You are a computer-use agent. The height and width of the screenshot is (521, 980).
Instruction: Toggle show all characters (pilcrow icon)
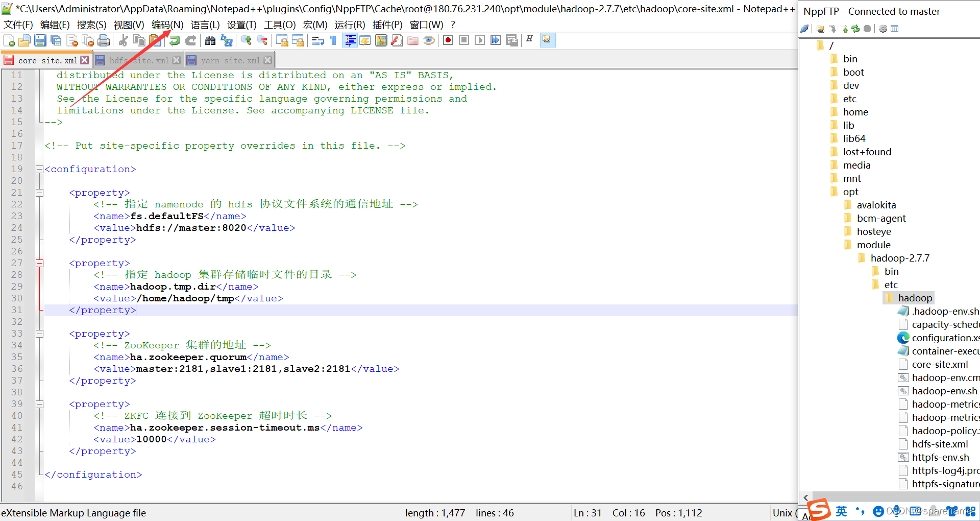click(x=333, y=40)
